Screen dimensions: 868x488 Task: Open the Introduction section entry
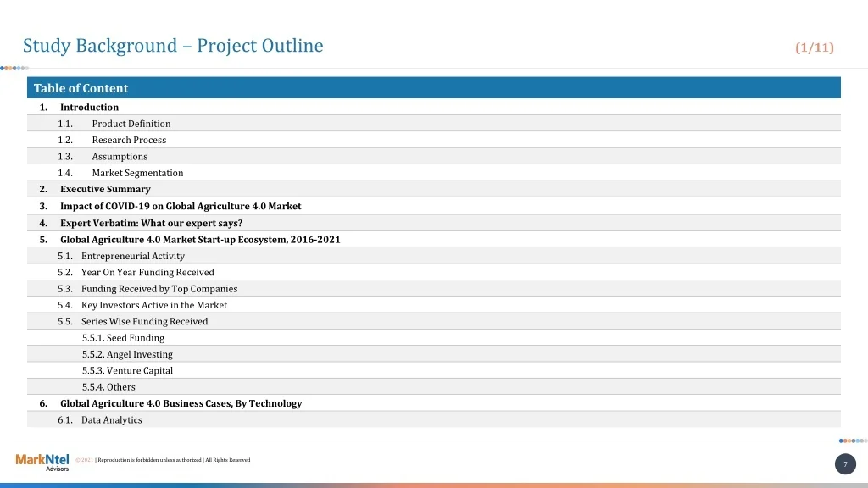(89, 108)
